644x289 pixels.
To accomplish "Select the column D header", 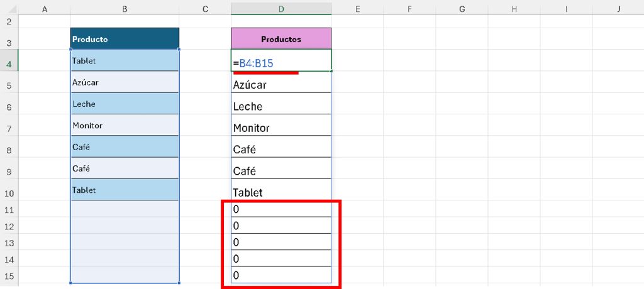I will 281,8.
